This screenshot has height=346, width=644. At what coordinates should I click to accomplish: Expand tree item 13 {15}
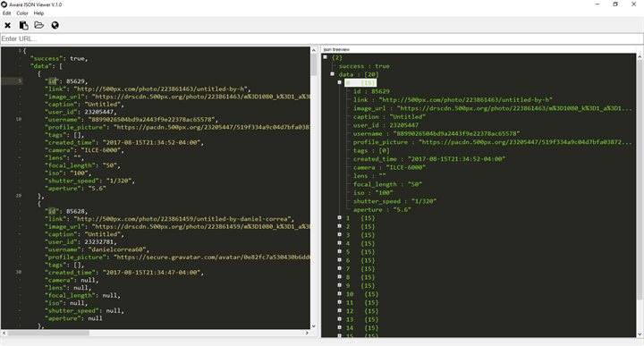(x=340, y=319)
